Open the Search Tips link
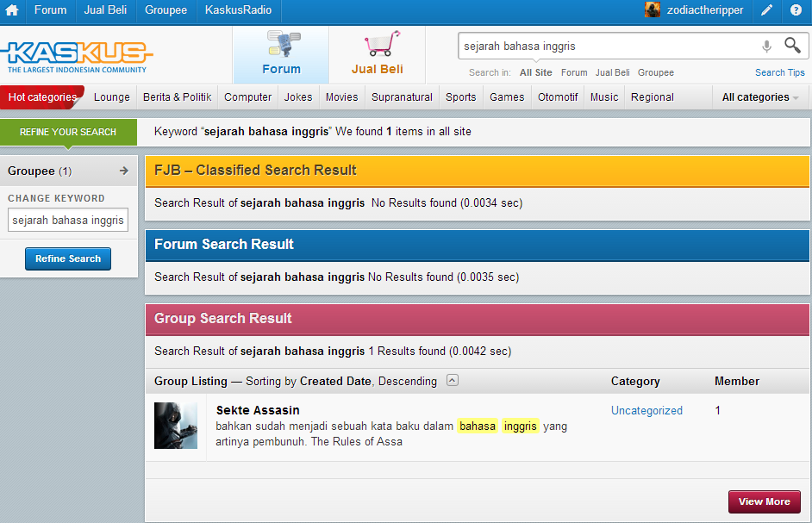 [x=780, y=72]
